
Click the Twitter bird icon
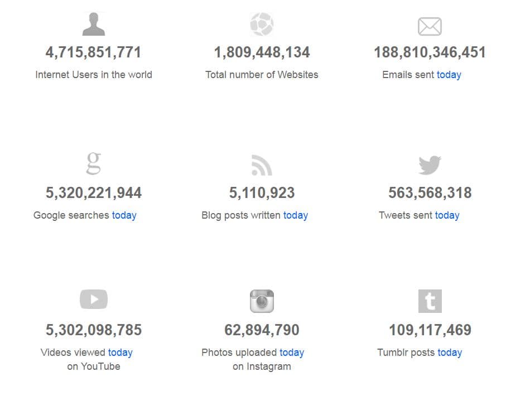pyautogui.click(x=430, y=165)
